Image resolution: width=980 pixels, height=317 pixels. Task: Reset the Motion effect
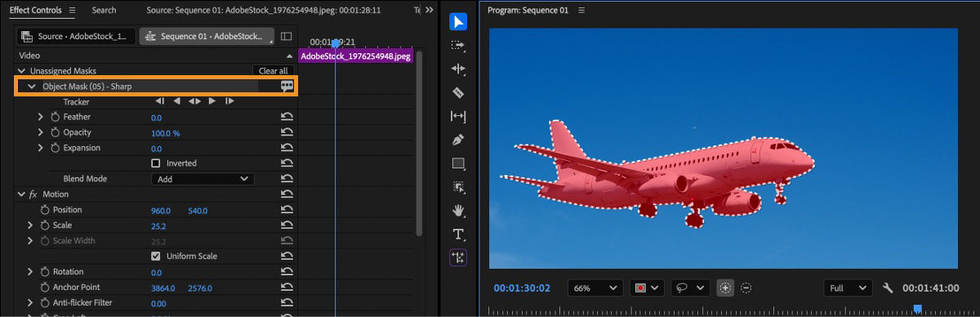(287, 194)
